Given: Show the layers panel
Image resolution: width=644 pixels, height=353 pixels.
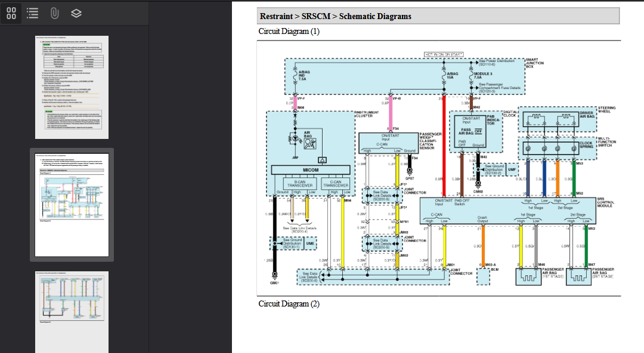Looking at the screenshot, I should (x=76, y=13).
